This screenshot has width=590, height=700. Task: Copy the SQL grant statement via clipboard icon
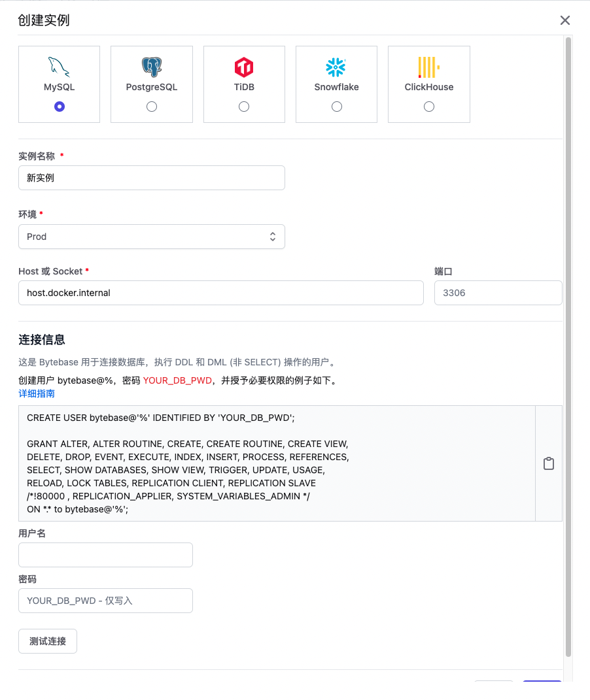pyautogui.click(x=549, y=463)
